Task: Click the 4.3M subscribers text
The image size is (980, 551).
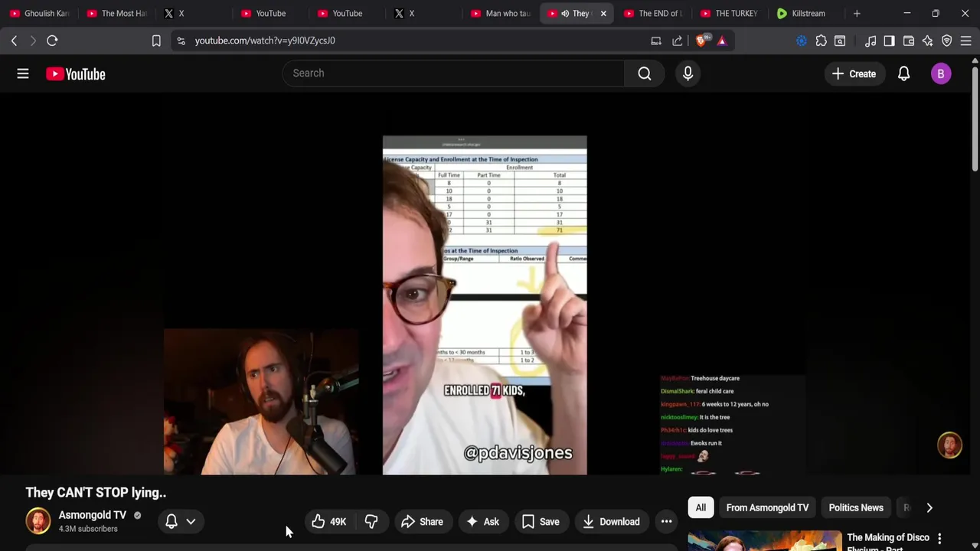Action: pyautogui.click(x=88, y=529)
